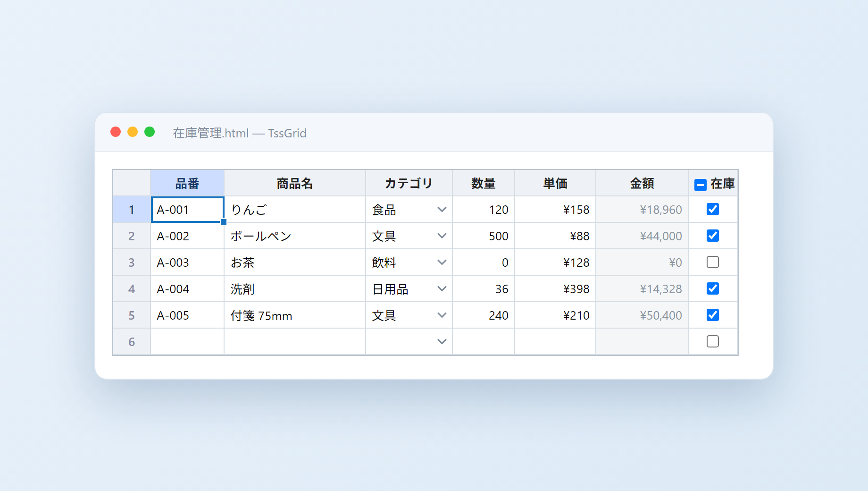Viewport: 868px width, 491px height.
Task: Select the 単価 column header
Action: pos(555,183)
